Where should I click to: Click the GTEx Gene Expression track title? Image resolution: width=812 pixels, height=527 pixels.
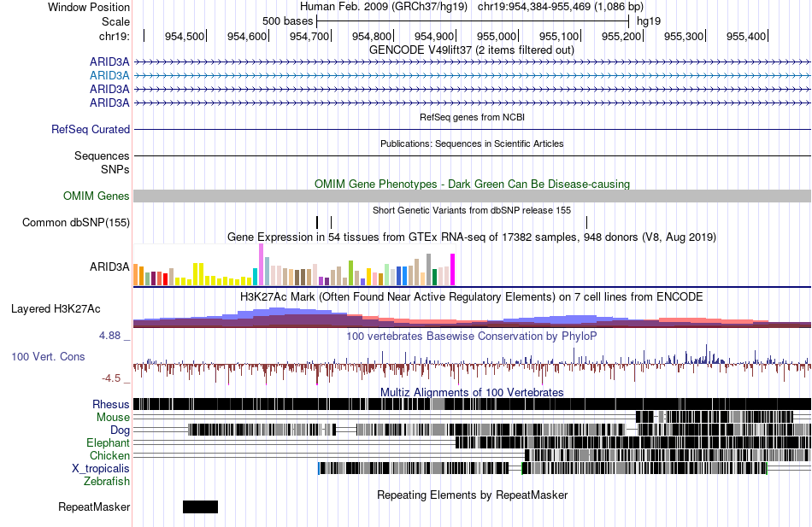[472, 237]
